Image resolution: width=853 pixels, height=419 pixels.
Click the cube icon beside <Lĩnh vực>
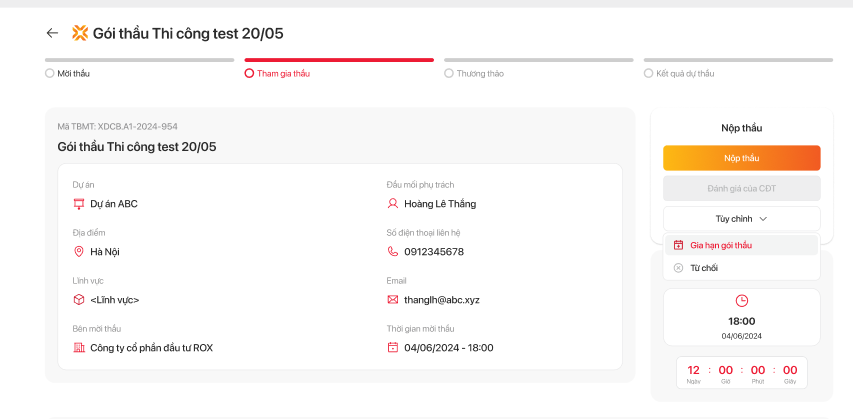tap(79, 300)
